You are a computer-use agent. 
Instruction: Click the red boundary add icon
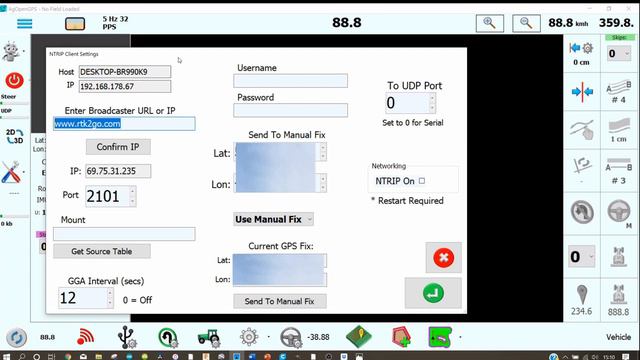(401, 337)
